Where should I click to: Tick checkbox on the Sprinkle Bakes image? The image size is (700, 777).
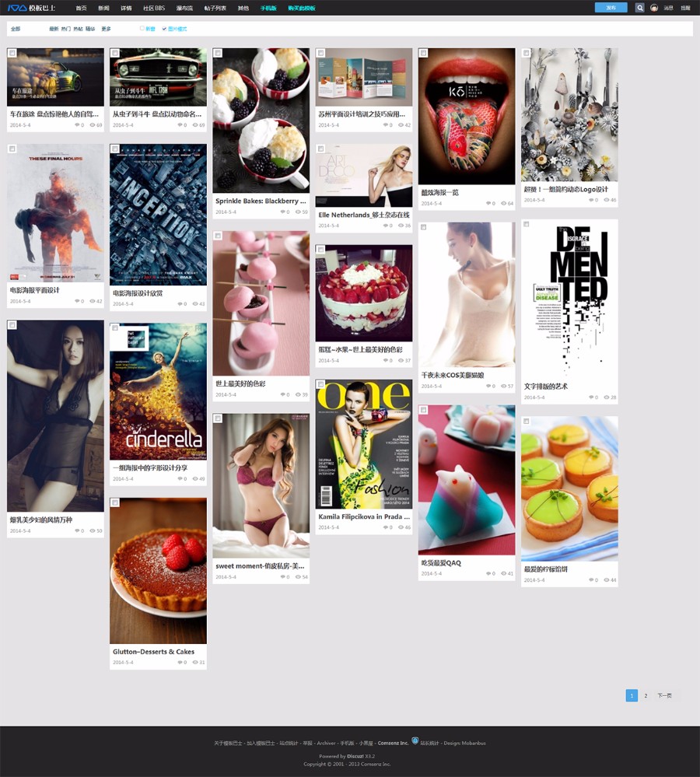[x=218, y=53]
